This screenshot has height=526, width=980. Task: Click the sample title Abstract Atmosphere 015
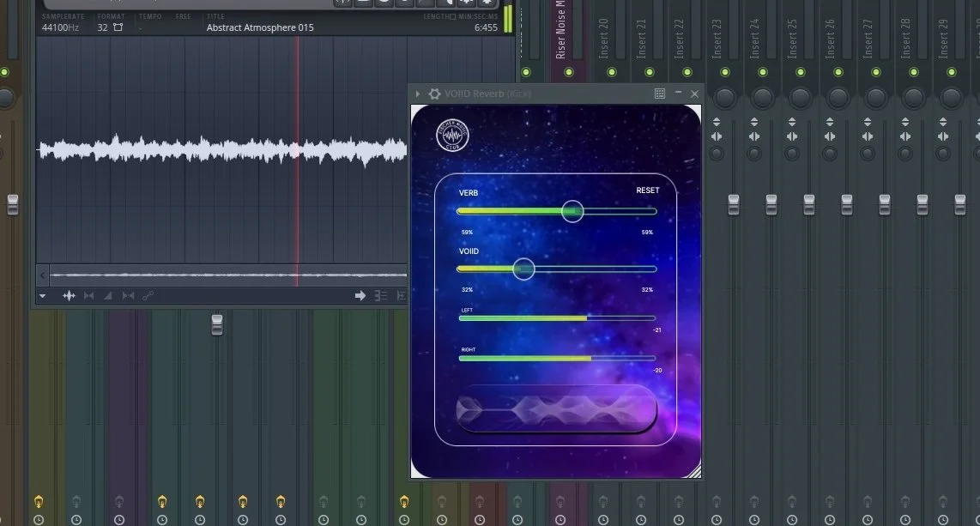(260, 27)
